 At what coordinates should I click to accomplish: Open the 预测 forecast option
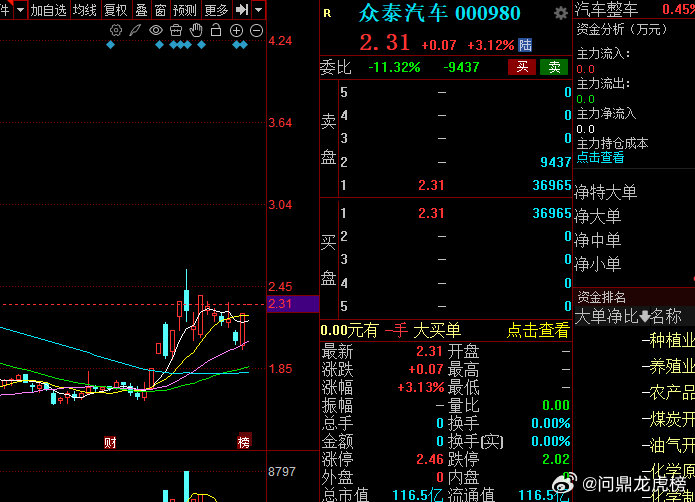185,9
